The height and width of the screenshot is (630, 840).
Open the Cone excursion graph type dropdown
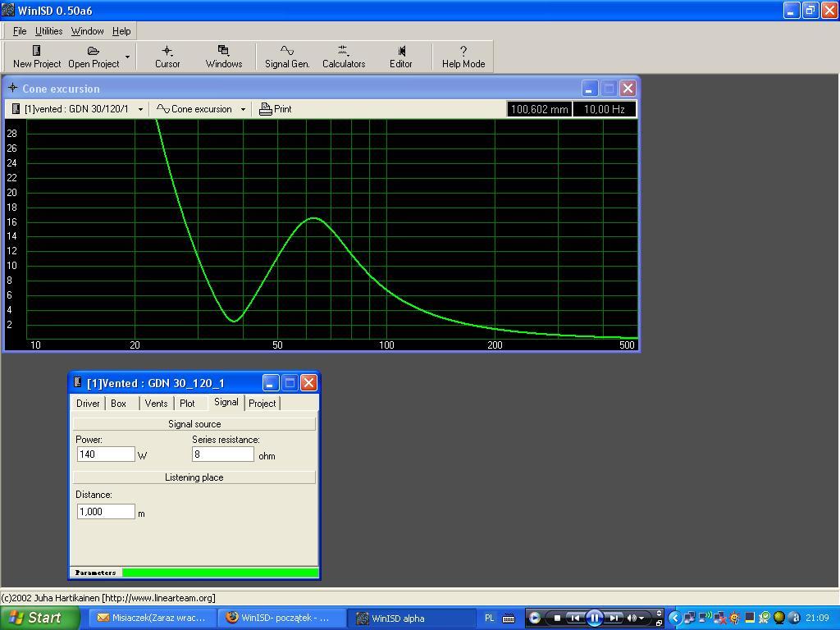coord(243,109)
